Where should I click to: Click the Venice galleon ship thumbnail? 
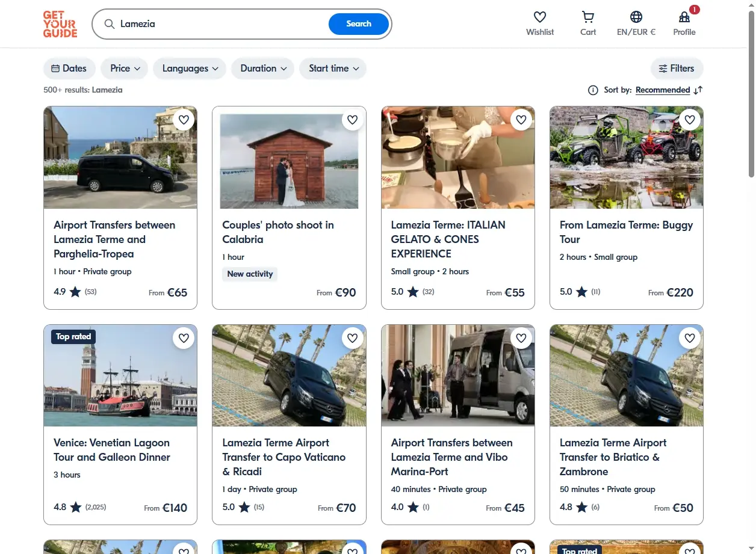click(120, 376)
